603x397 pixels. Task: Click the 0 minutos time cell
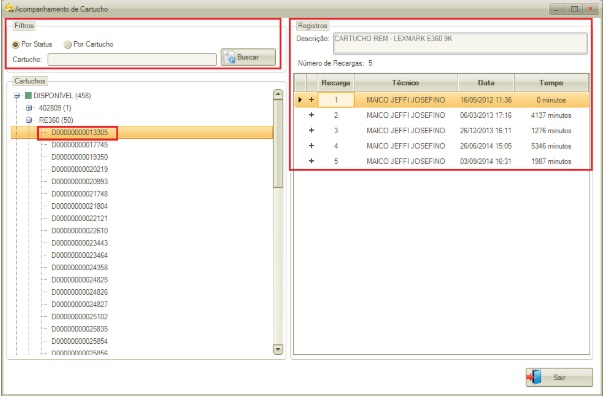[x=551, y=100]
